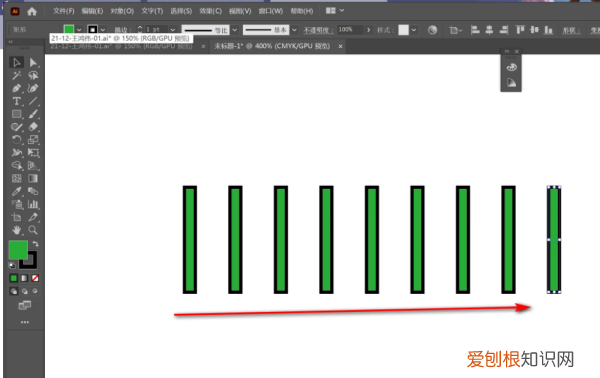Image resolution: width=600 pixels, height=378 pixels.
Task: Expand the fill color dropdown in control bar
Action: click(79, 30)
